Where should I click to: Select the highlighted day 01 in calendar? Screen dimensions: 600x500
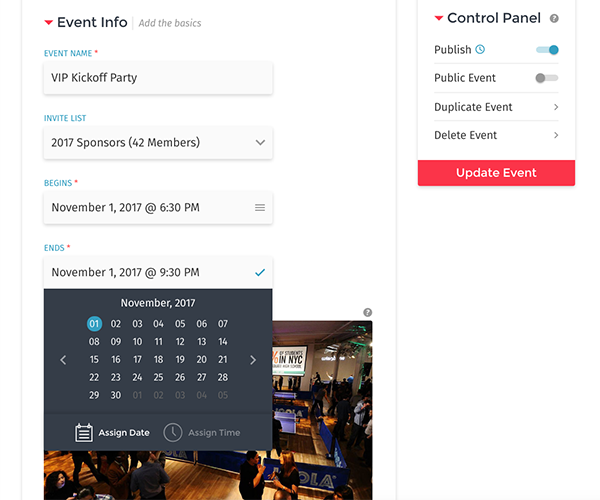click(x=94, y=324)
